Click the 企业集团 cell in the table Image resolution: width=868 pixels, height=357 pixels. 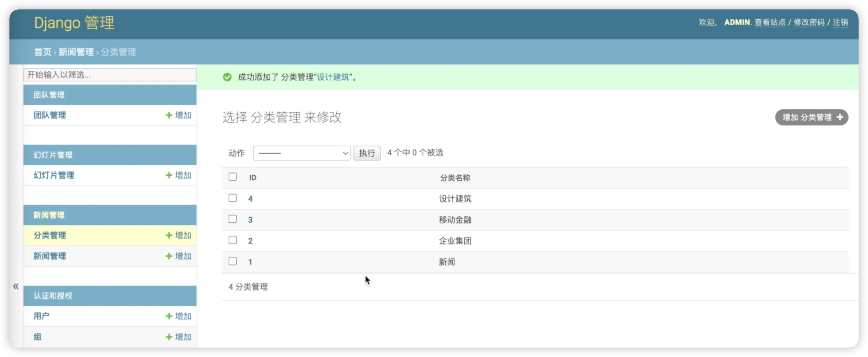(455, 241)
